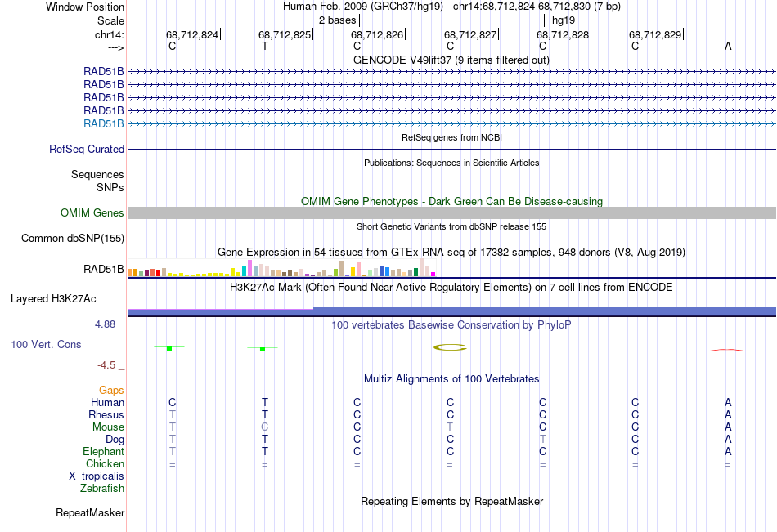Click the gray OMIM Genes bar

pos(451,213)
